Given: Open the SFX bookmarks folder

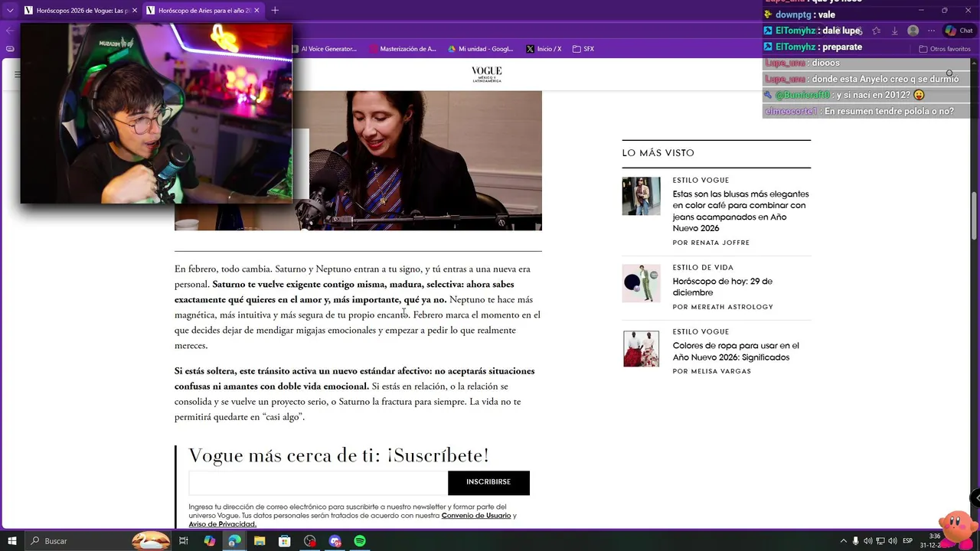Looking at the screenshot, I should click(583, 49).
